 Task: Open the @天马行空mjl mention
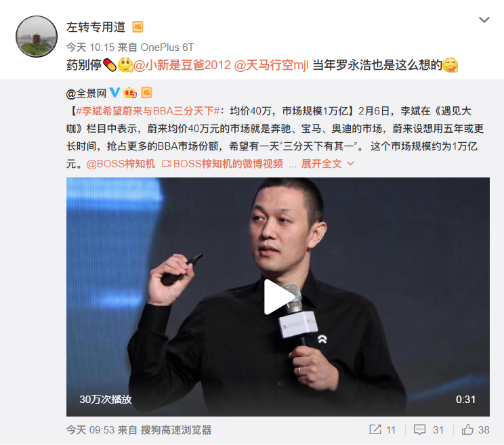pyautogui.click(x=271, y=65)
